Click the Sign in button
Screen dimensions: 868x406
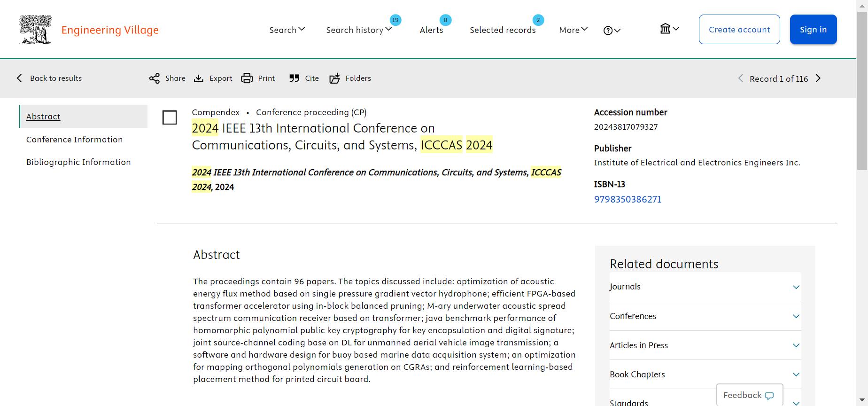[813, 29]
